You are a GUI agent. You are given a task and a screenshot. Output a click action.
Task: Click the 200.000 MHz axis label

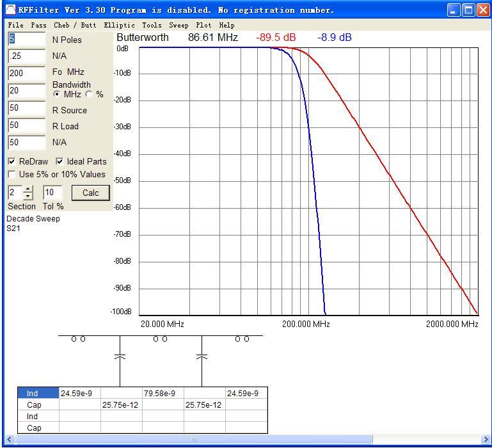pos(306,324)
